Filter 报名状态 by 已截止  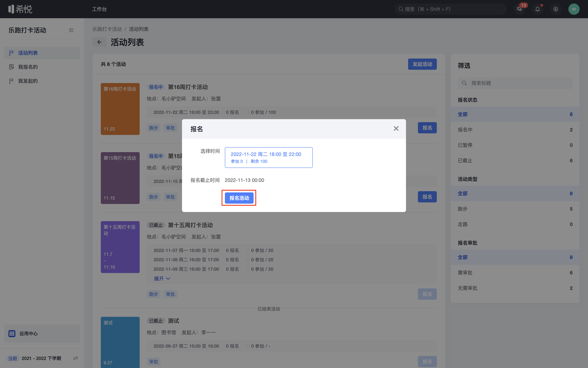point(515,161)
